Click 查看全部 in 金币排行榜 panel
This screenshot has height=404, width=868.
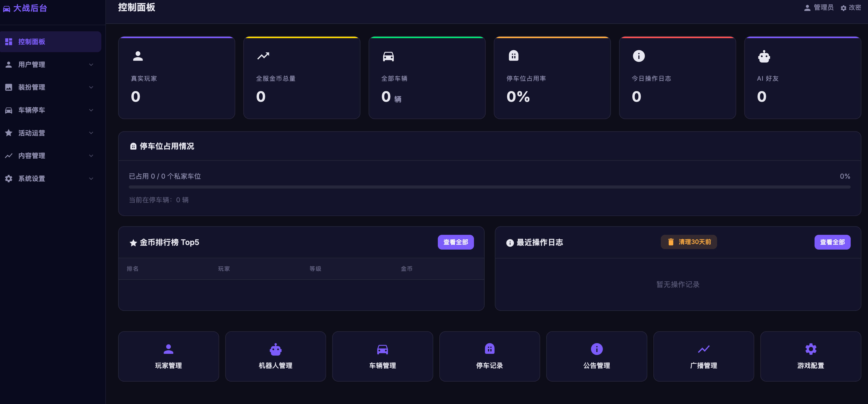pyautogui.click(x=456, y=242)
